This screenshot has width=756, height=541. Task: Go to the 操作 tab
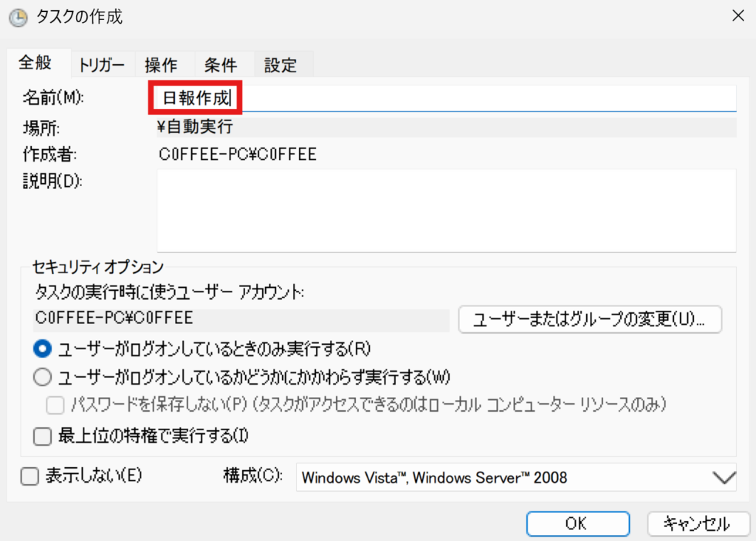161,65
